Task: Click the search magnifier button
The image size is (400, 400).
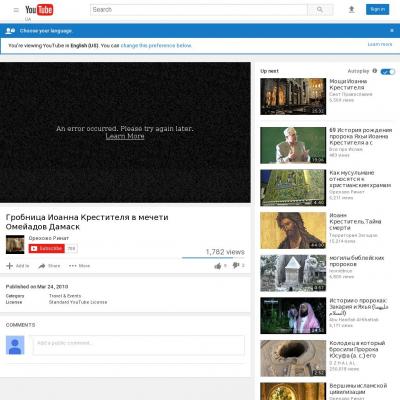Action: [320, 10]
